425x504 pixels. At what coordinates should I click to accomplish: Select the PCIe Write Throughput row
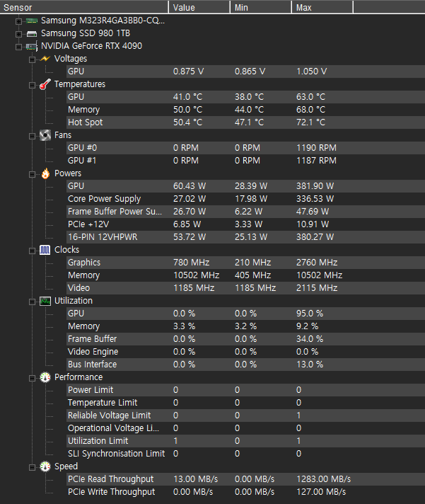click(245, 492)
